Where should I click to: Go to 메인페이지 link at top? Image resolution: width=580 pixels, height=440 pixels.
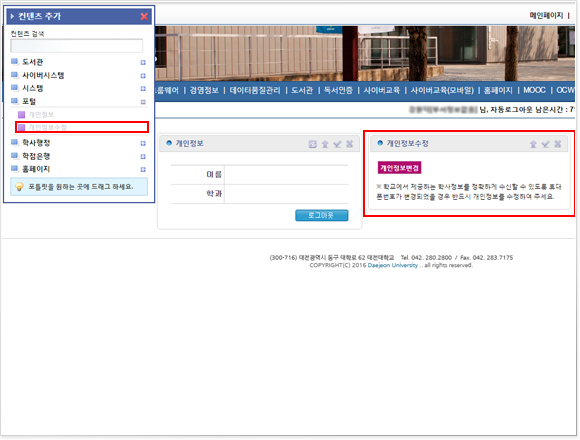546,16
